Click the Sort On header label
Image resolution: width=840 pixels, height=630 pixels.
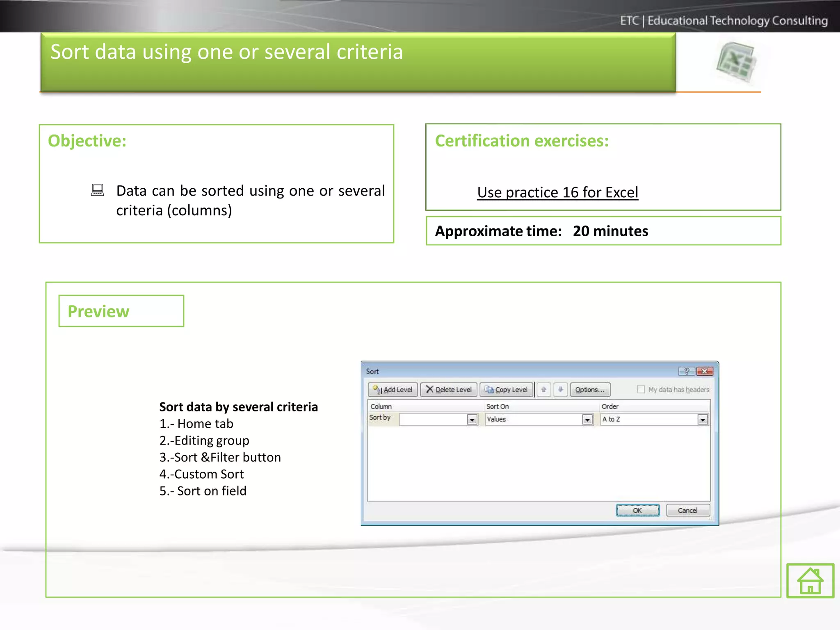click(x=498, y=406)
